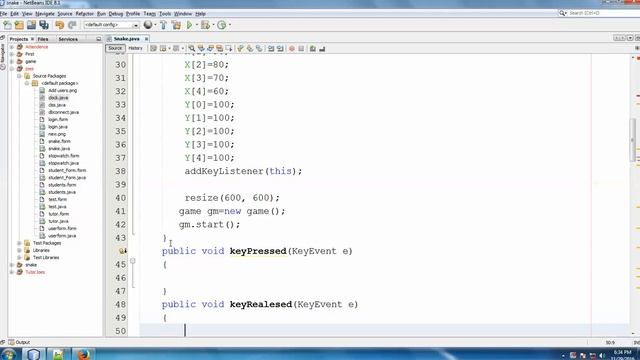Viewport: 640px width, 360px height.
Task: Click the Uncomment icon in editor toolbar
Action: (x=322, y=49)
